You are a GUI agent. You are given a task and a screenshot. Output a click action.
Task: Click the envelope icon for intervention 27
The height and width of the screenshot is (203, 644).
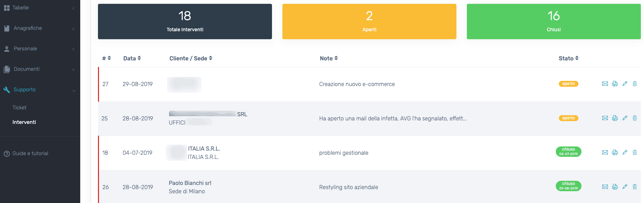tap(605, 84)
